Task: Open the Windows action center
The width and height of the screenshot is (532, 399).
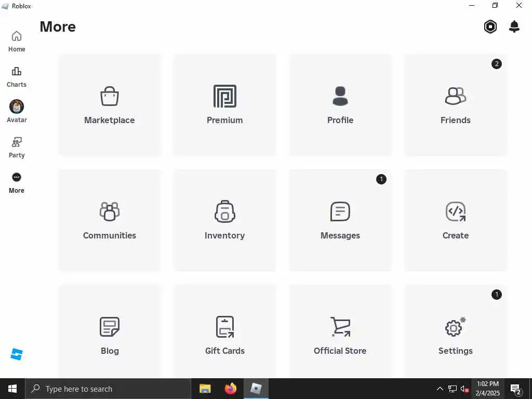Action: point(516,389)
